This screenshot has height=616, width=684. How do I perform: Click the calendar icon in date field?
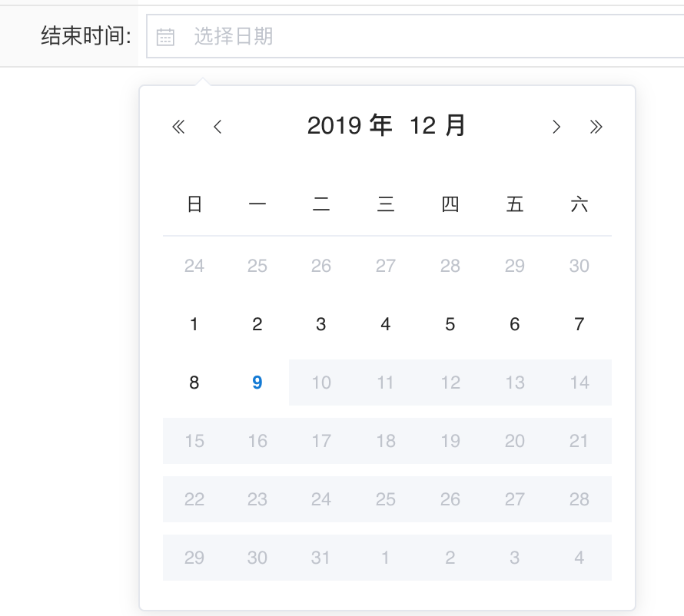165,37
